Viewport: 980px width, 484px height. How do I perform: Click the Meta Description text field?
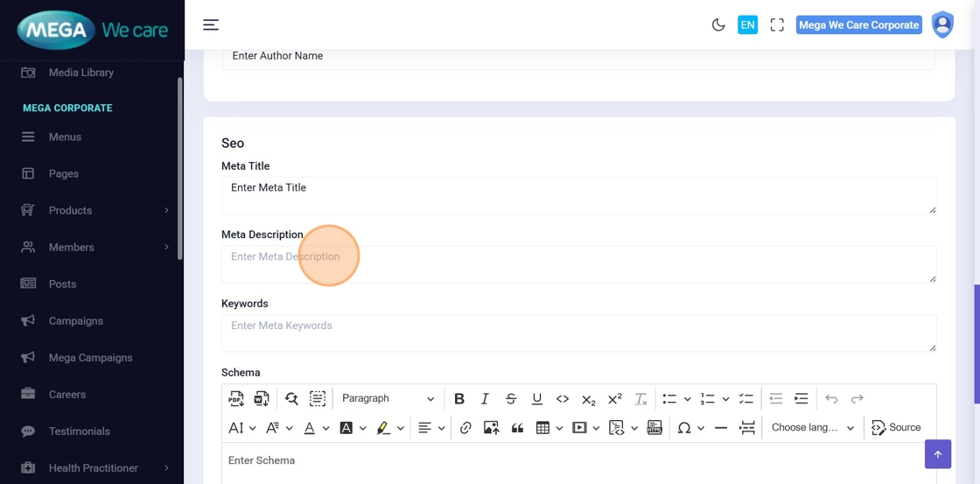point(577,264)
